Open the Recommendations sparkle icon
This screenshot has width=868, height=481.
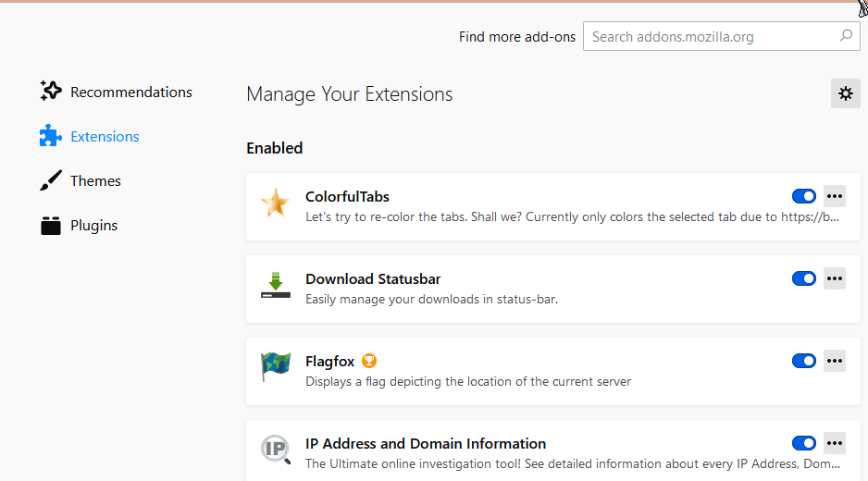50,92
